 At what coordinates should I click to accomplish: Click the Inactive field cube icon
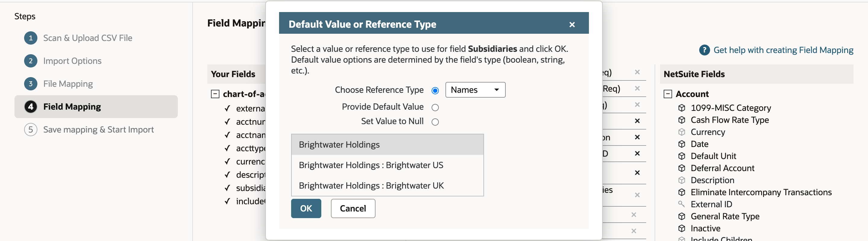point(682,229)
